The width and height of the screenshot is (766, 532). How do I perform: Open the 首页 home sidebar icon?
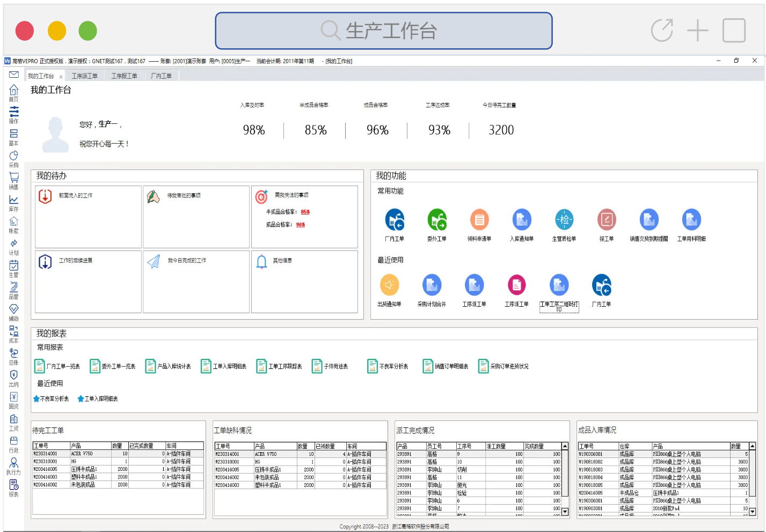(14, 91)
